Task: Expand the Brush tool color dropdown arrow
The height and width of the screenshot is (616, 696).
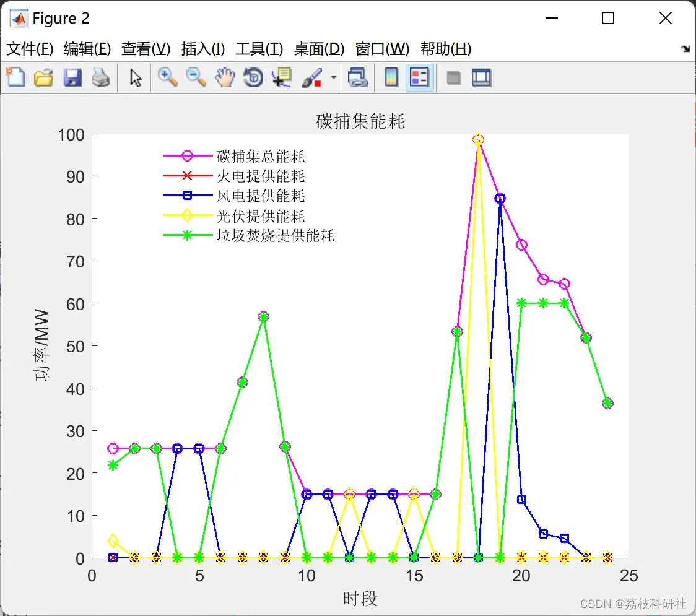Action: [333, 77]
